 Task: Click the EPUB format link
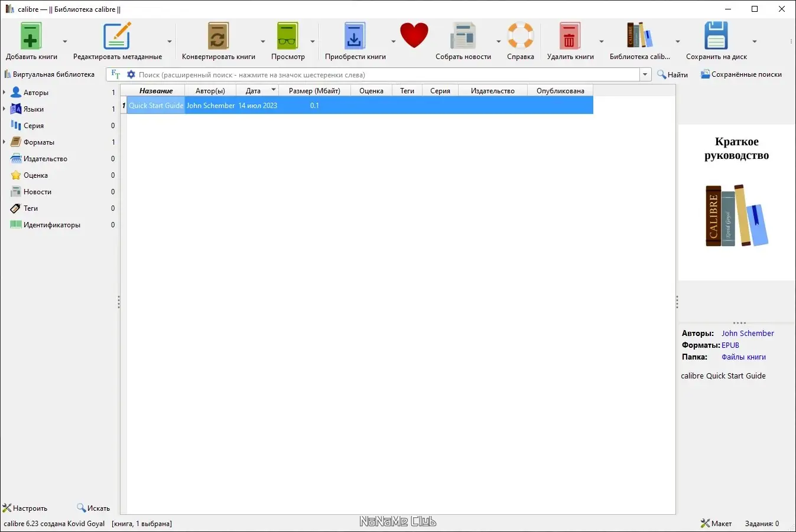click(x=730, y=345)
